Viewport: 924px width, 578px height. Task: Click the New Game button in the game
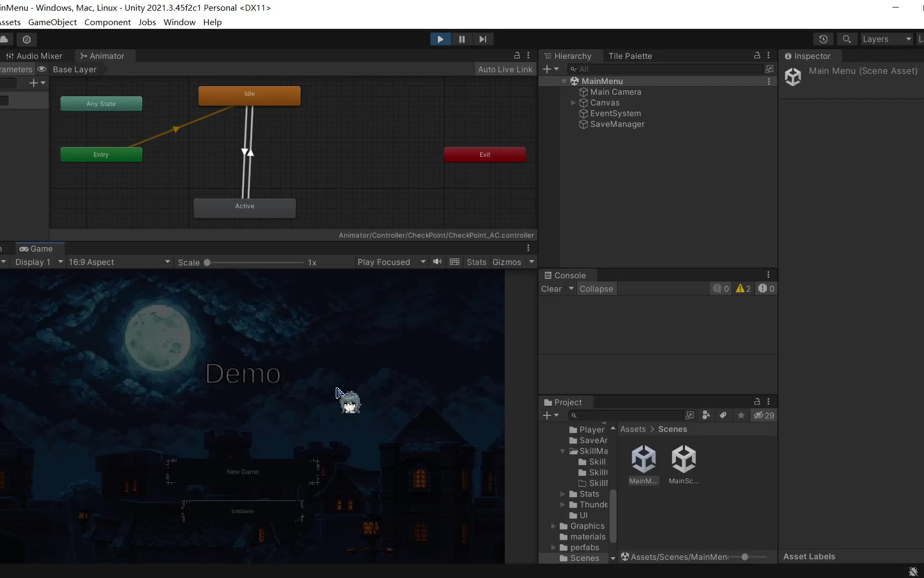coord(243,471)
